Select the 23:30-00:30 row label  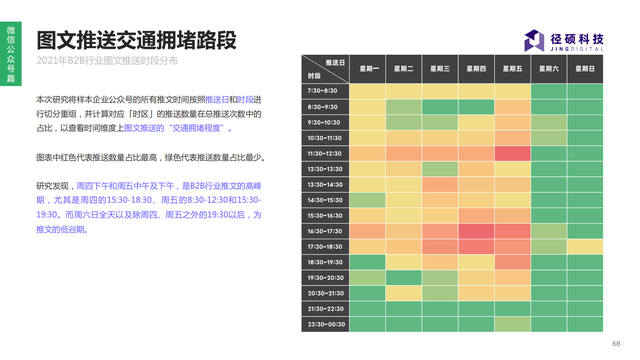click(x=325, y=324)
